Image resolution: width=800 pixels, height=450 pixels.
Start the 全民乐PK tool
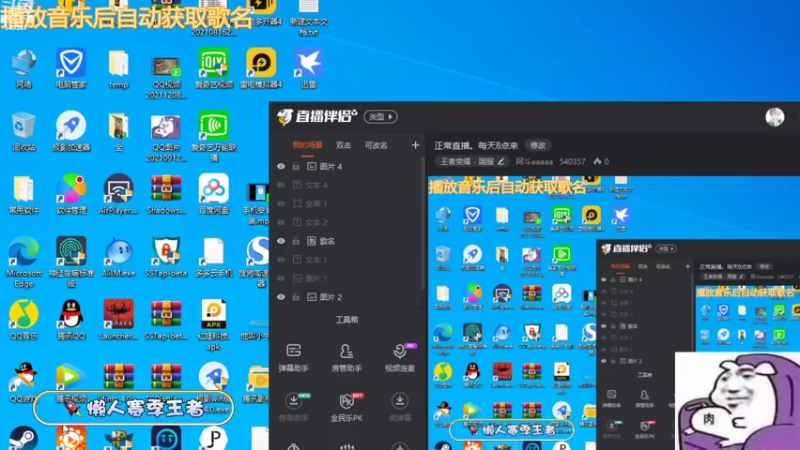(346, 407)
